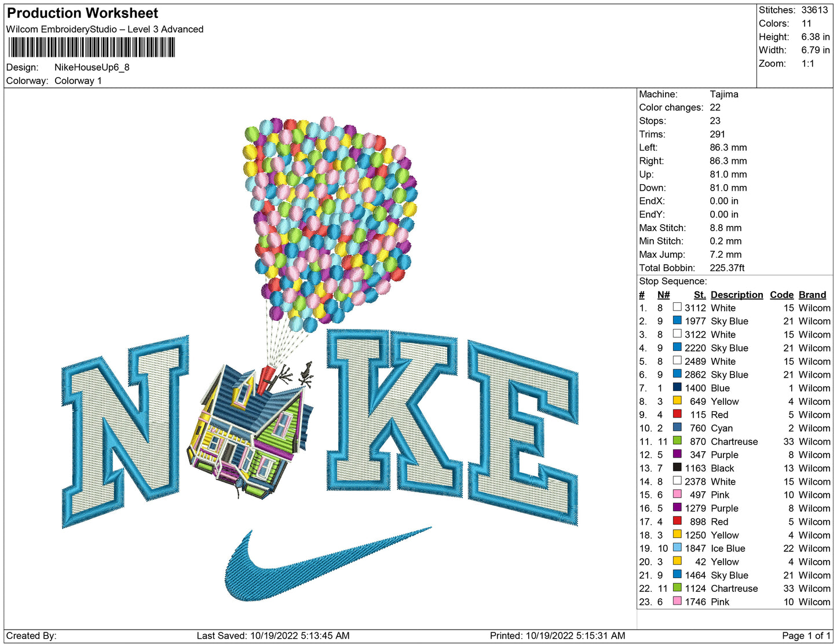Screen dimensions: 837x644
Task: Pick the black swatch in stop 13
Action: [677, 467]
